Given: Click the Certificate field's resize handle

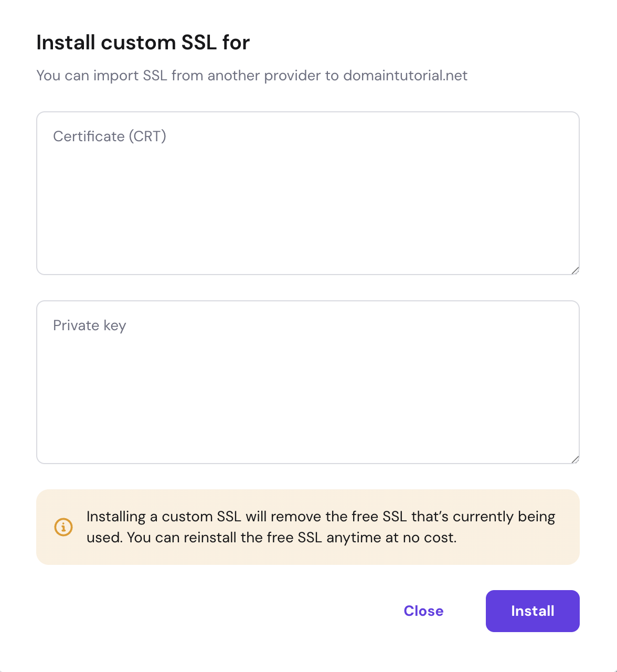Looking at the screenshot, I should tap(575, 270).
